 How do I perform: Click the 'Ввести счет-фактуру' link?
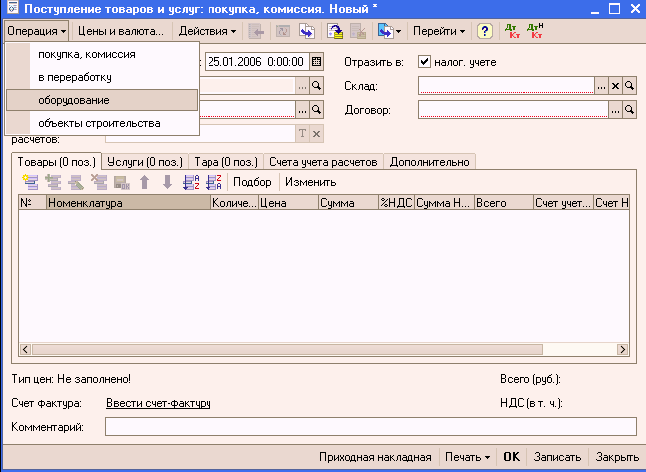(x=157, y=403)
